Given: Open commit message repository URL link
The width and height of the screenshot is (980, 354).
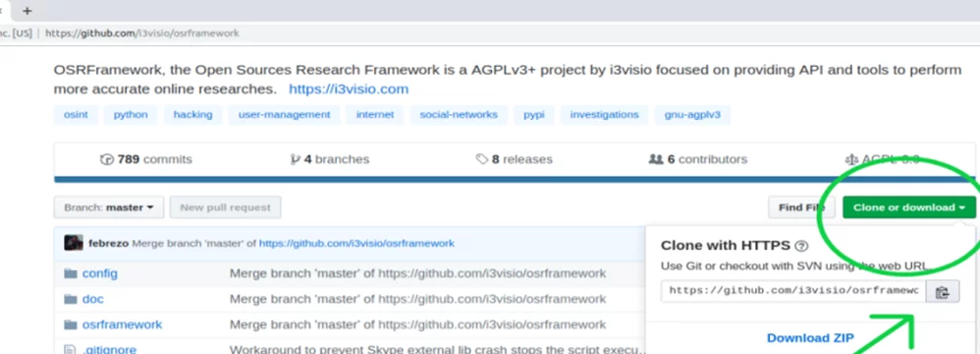Looking at the screenshot, I should click(x=356, y=243).
